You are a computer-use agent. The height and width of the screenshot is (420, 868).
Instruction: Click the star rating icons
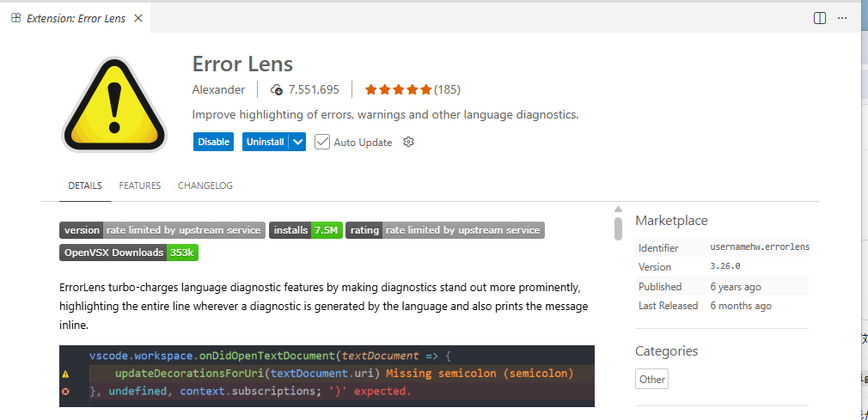tap(398, 89)
